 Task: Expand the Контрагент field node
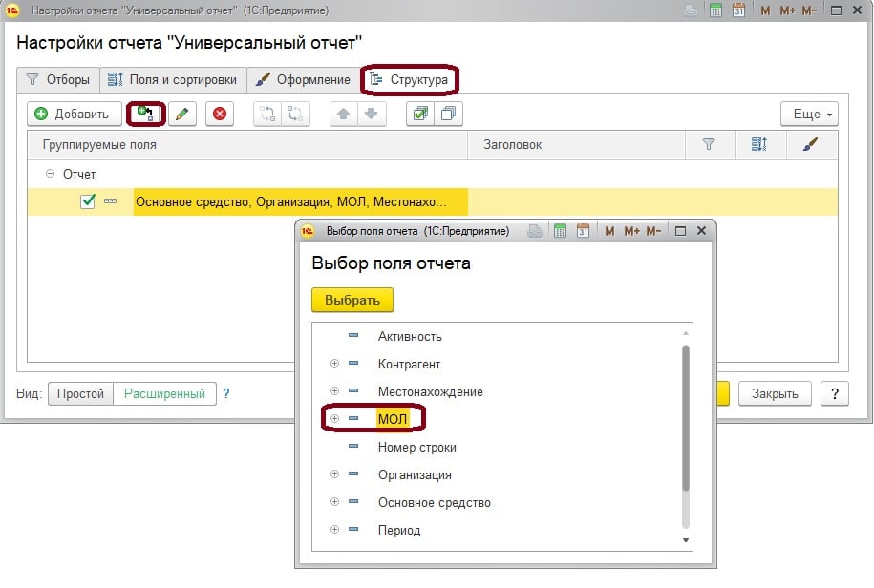click(x=334, y=364)
